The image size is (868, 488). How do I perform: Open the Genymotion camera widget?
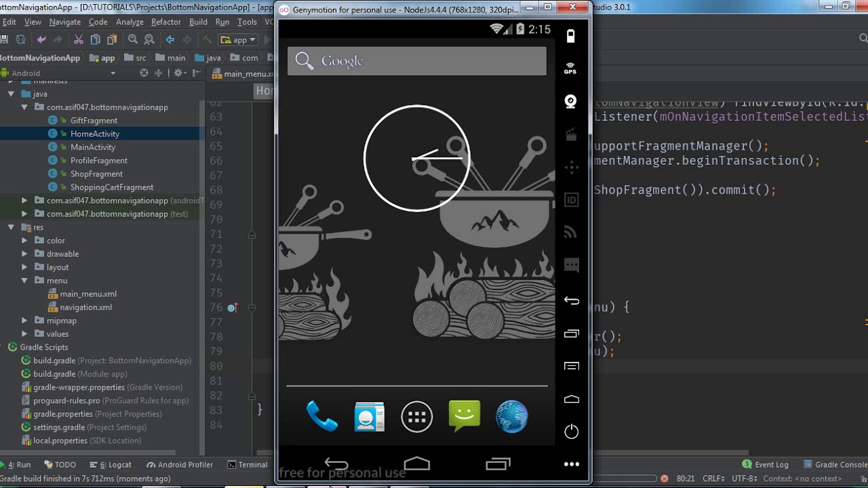(x=570, y=102)
